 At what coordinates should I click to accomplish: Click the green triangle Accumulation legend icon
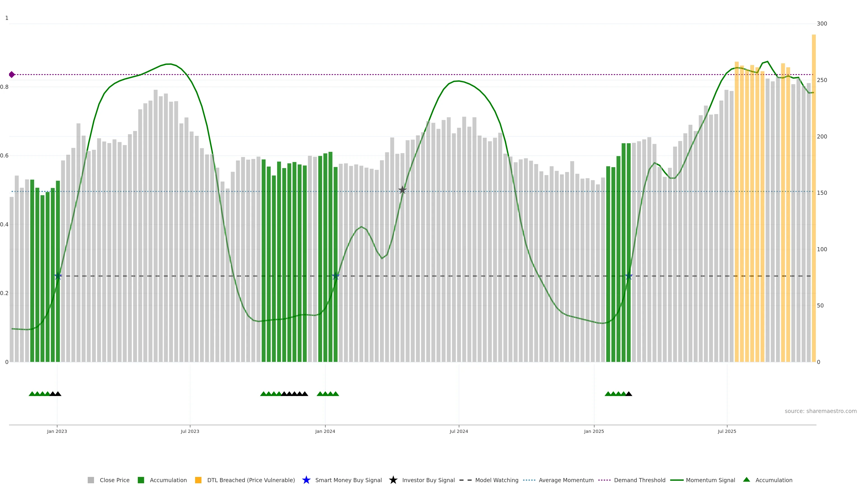(x=746, y=480)
